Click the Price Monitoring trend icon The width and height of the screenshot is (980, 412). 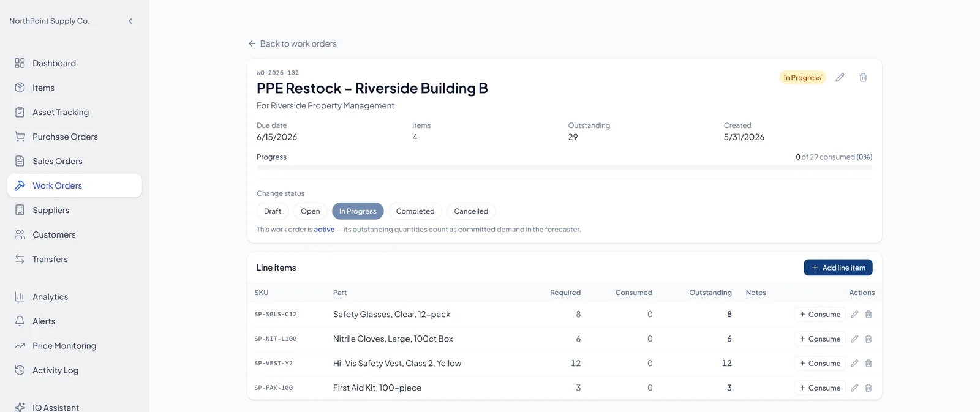coord(20,345)
